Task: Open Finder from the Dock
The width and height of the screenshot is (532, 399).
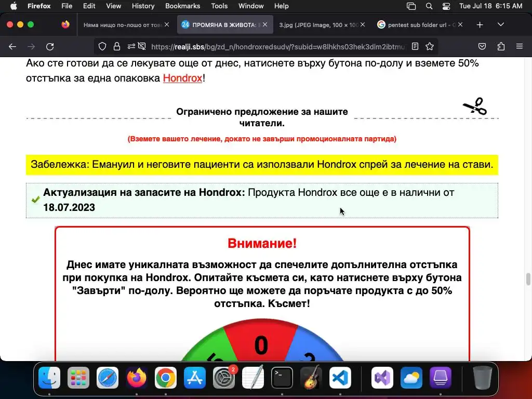Action: 49,378
